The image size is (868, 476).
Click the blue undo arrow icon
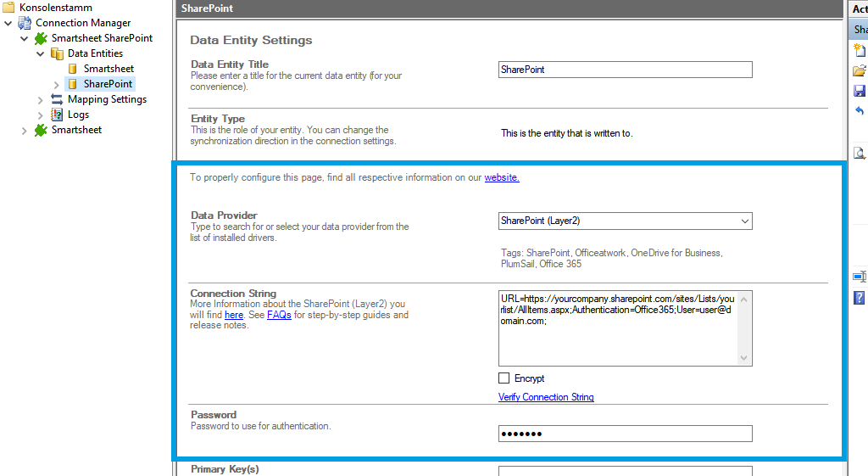[860, 111]
